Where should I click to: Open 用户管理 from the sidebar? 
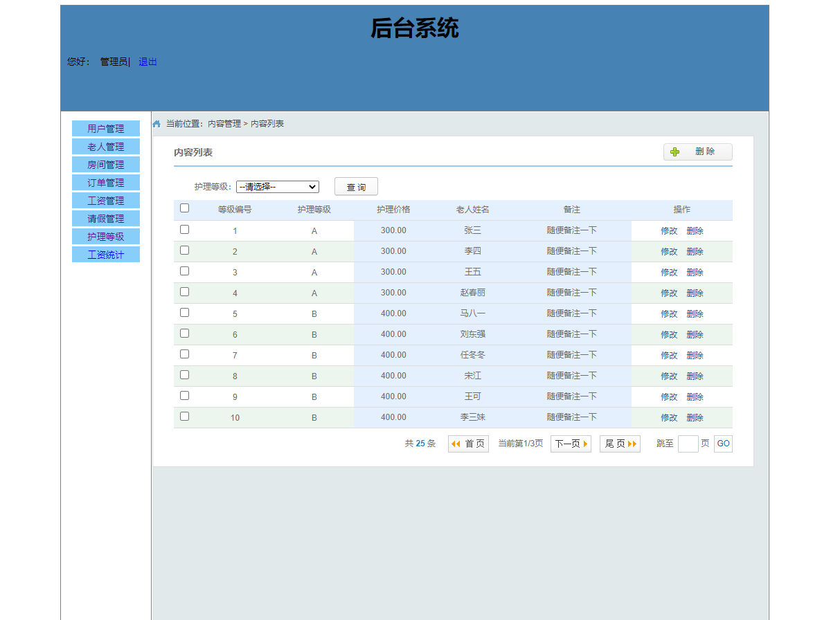point(105,128)
